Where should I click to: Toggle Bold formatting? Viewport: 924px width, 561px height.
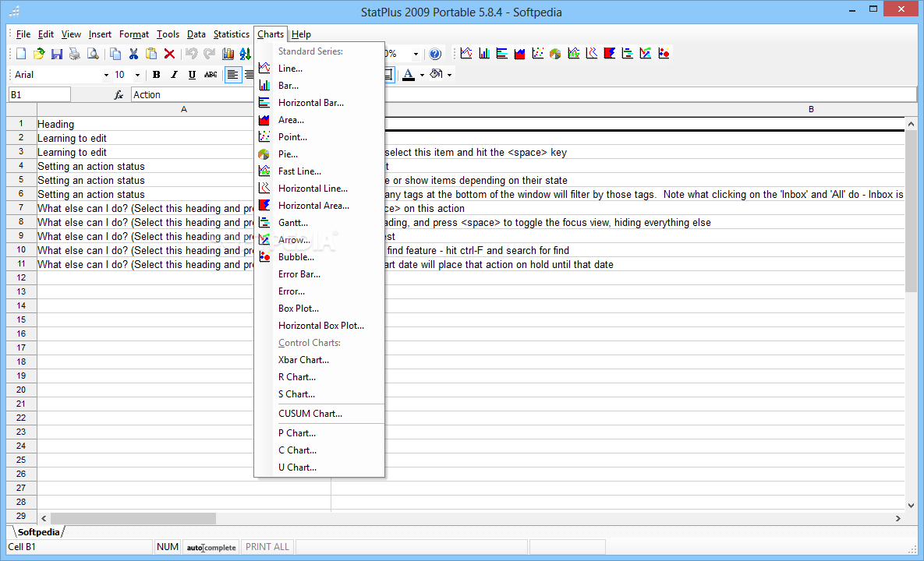tap(156, 75)
